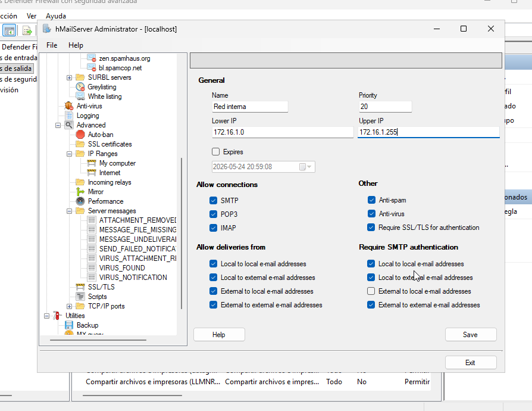Click the Upper IP field
Viewport: 532px width, 411px height.
tap(428, 132)
